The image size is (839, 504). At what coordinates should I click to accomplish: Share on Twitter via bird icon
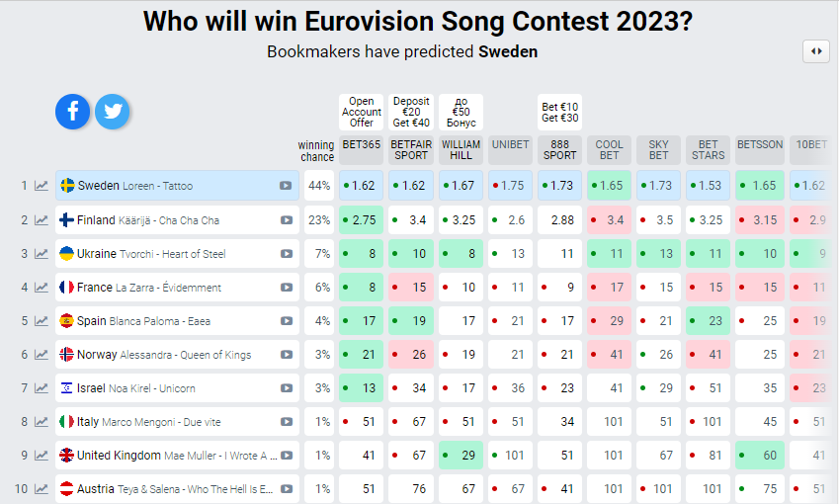(x=113, y=112)
